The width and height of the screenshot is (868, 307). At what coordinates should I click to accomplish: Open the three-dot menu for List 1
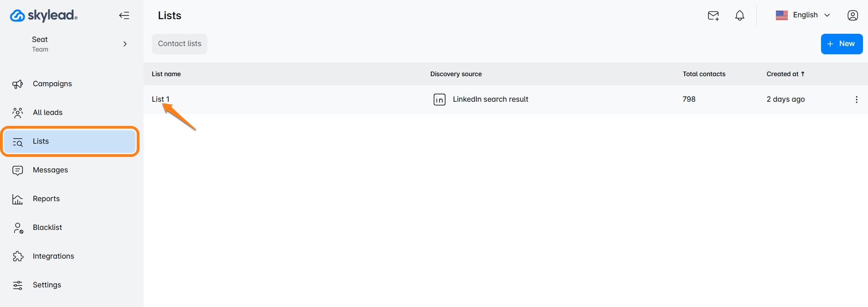pos(856,99)
